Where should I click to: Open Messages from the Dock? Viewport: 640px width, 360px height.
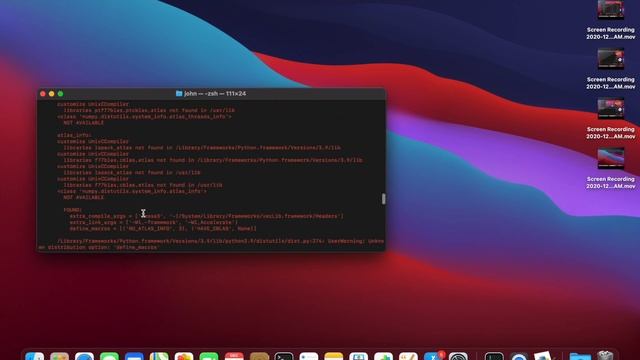coord(109,356)
